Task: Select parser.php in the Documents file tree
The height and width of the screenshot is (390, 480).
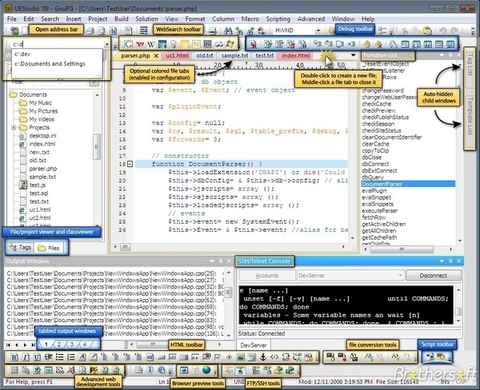Action: pos(43,169)
